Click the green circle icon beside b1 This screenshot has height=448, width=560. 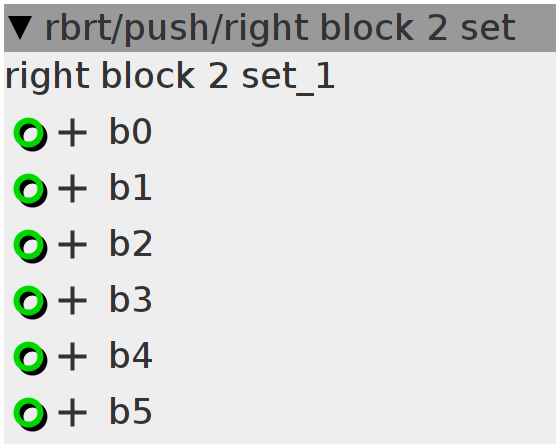point(30,190)
